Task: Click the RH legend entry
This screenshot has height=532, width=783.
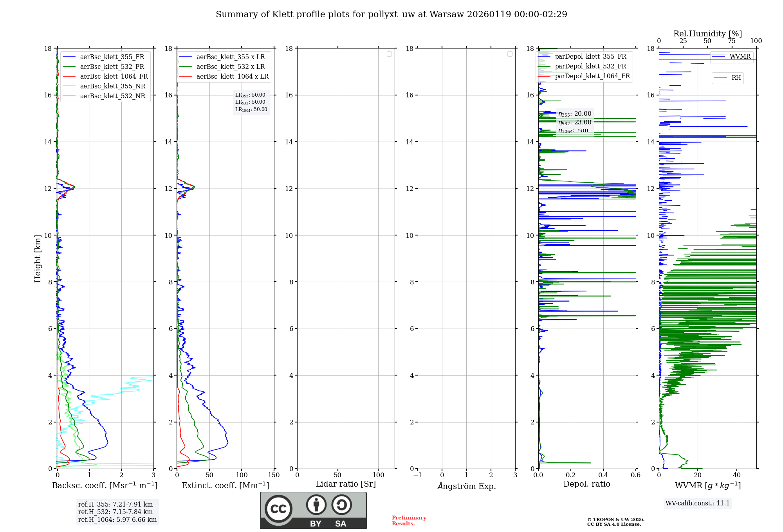Action: [736, 78]
